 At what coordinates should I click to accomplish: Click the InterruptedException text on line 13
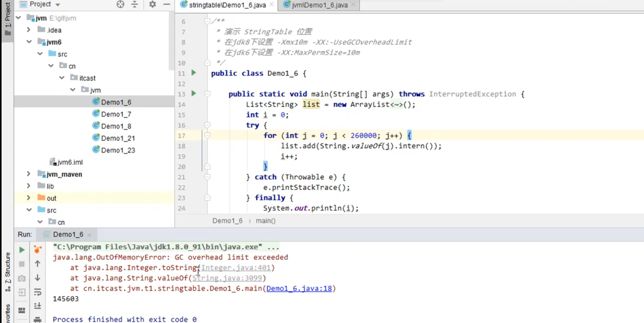[473, 94]
